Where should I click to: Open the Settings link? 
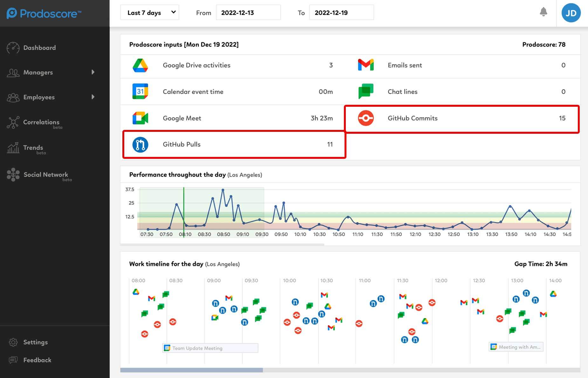pos(36,342)
